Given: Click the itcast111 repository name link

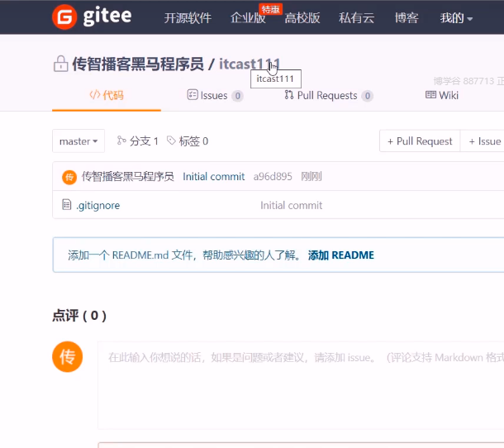Looking at the screenshot, I should pyautogui.click(x=250, y=64).
